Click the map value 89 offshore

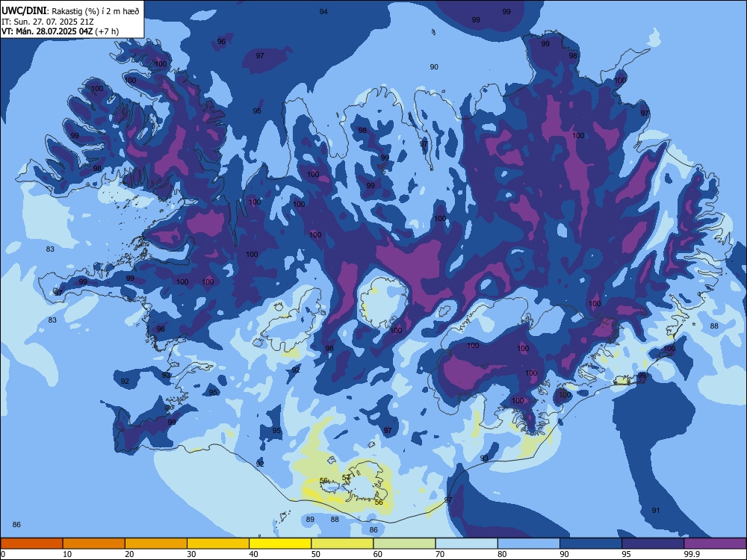(x=310, y=520)
